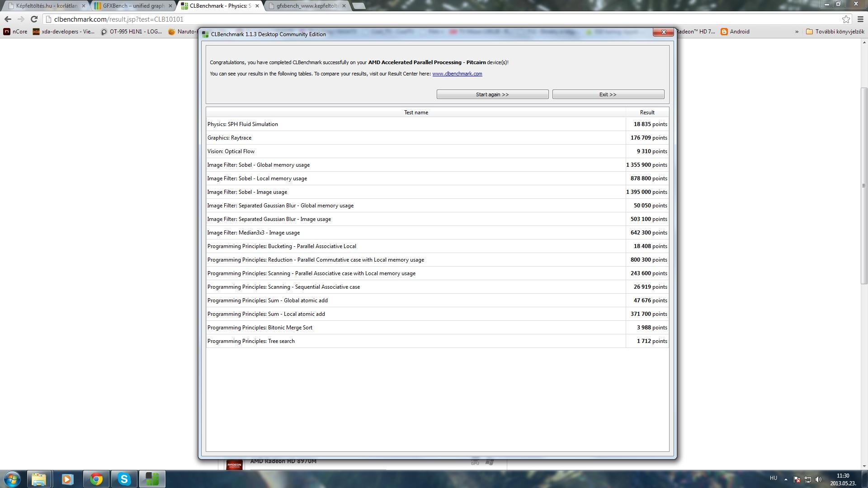Open Chrome from taskbar
This screenshot has height=488, width=868.
96,479
